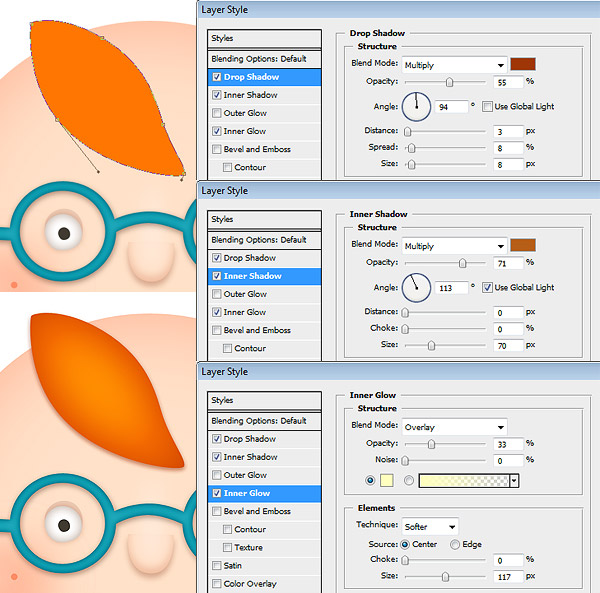Image resolution: width=600 pixels, height=593 pixels.
Task: Enable Outer Glow in bottom dialog
Action: click(x=217, y=475)
